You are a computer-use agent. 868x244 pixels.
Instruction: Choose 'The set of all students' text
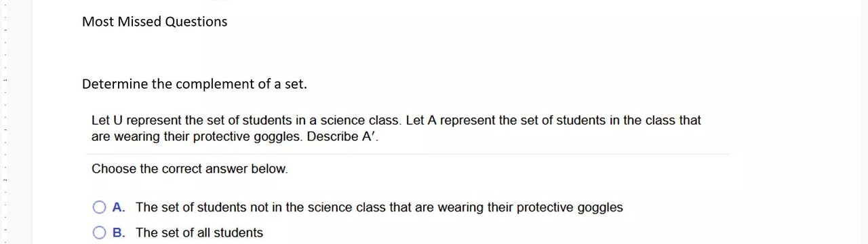tap(199, 233)
